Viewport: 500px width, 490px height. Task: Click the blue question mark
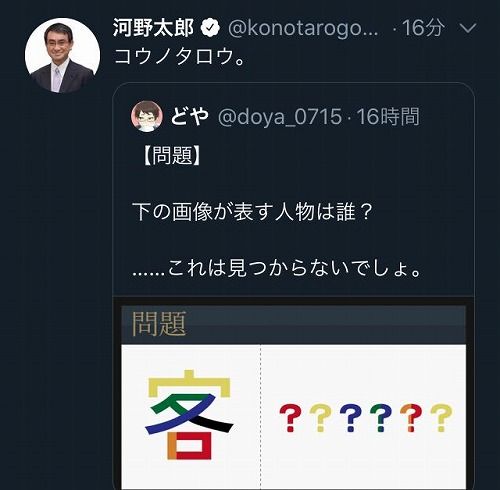coord(351,418)
